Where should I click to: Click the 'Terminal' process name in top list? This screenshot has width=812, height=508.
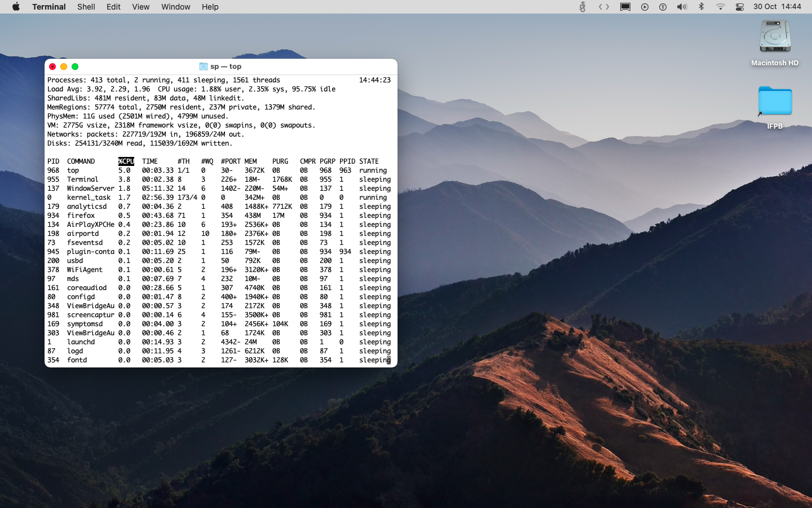[x=83, y=179]
